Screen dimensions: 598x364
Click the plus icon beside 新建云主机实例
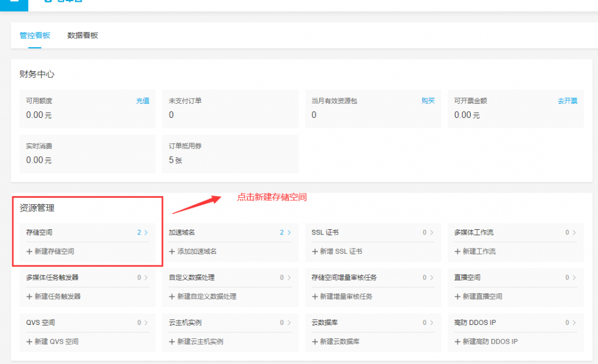click(x=172, y=341)
